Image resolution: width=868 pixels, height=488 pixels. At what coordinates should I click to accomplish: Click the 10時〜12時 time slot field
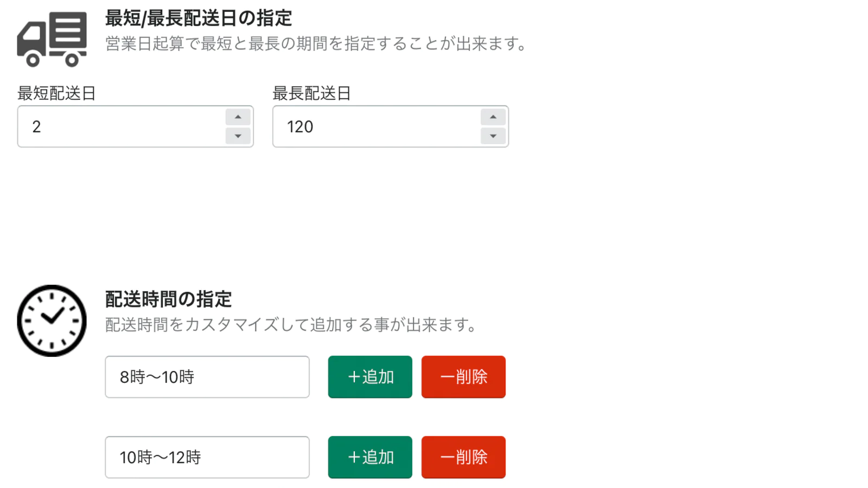[207, 457]
